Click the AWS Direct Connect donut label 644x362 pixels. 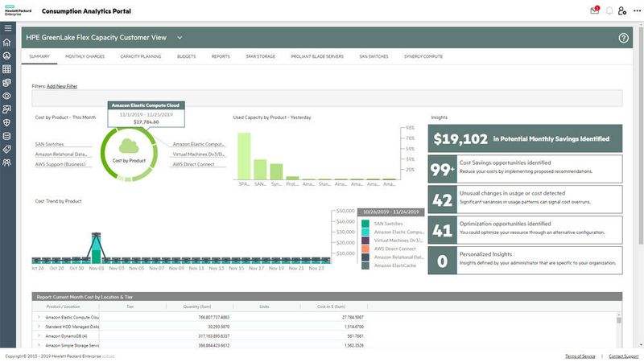tap(193, 164)
